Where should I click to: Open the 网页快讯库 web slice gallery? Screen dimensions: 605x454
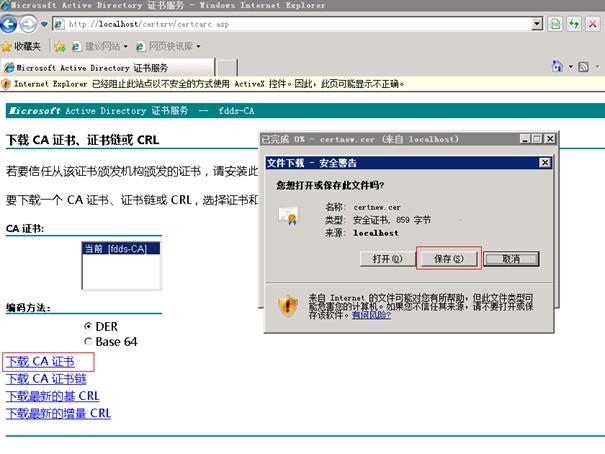[x=168, y=46]
